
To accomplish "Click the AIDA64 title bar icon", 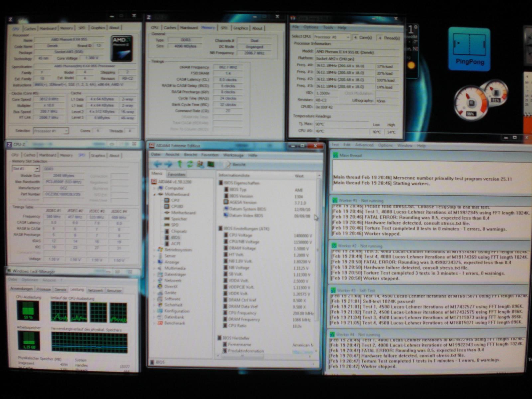I will [x=152, y=145].
